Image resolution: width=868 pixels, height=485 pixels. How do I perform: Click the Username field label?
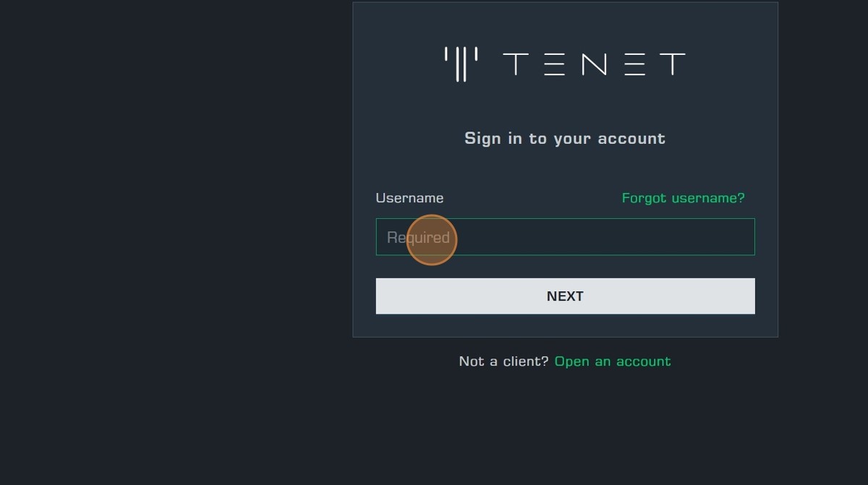[x=409, y=198]
